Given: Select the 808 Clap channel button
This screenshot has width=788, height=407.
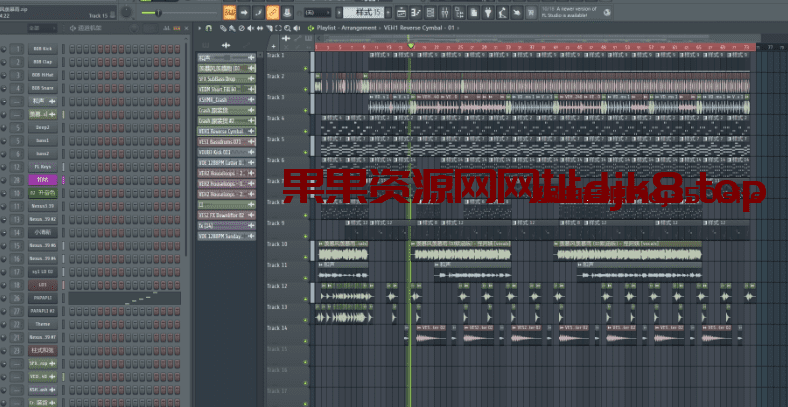Looking at the screenshot, I should [42, 61].
